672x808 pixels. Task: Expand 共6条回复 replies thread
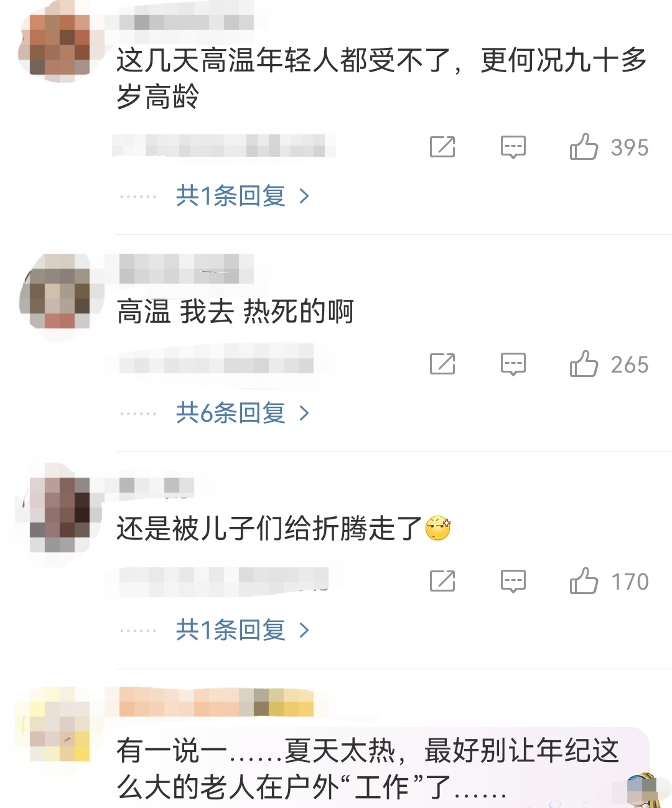pyautogui.click(x=243, y=413)
